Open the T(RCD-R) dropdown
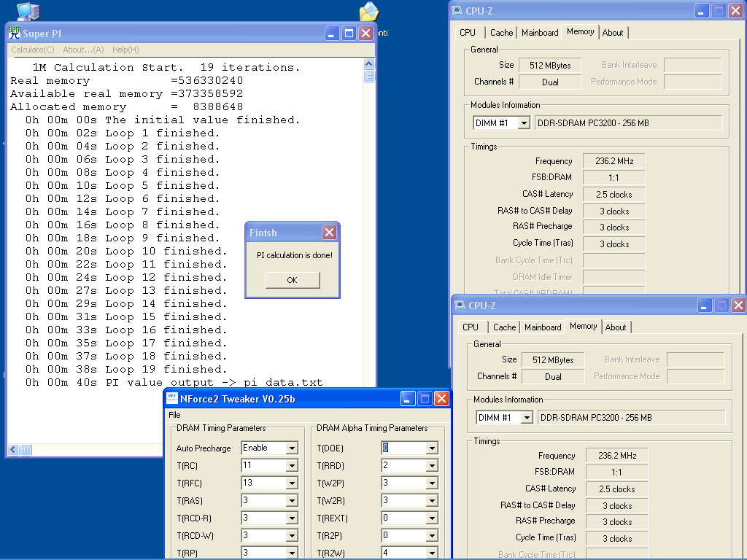 pyautogui.click(x=292, y=518)
